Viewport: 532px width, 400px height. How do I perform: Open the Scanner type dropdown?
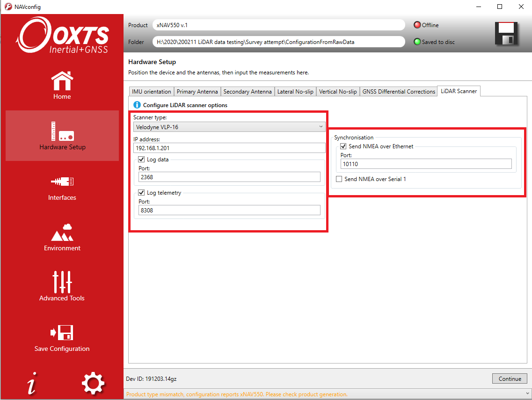click(x=229, y=127)
